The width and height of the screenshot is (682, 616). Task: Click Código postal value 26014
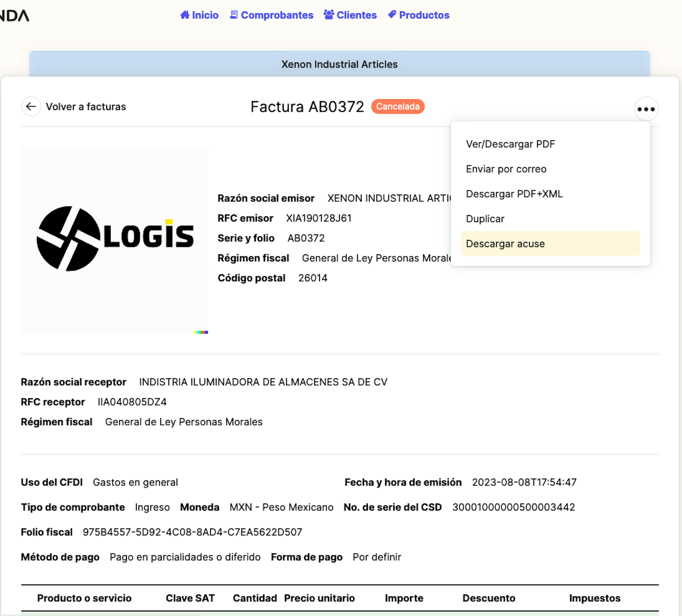click(313, 278)
